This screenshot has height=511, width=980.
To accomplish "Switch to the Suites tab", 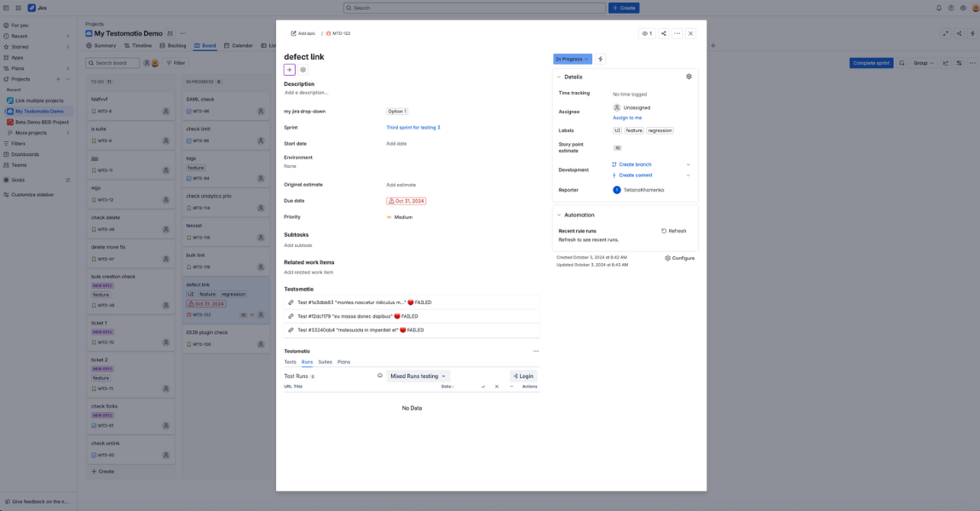I will coord(325,362).
